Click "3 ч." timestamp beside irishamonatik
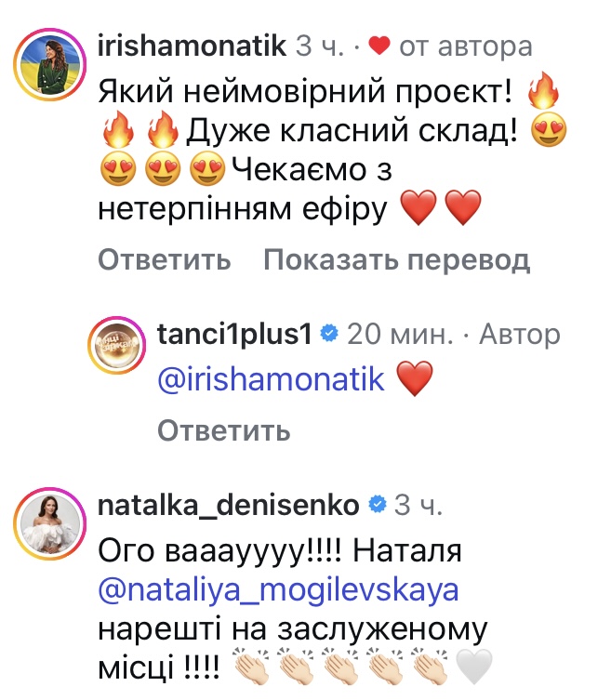 [321, 45]
